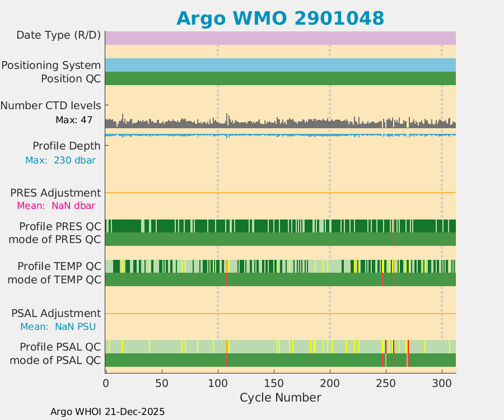Click the Cycle Number axis title
This screenshot has width=504, height=420.
tap(280, 398)
